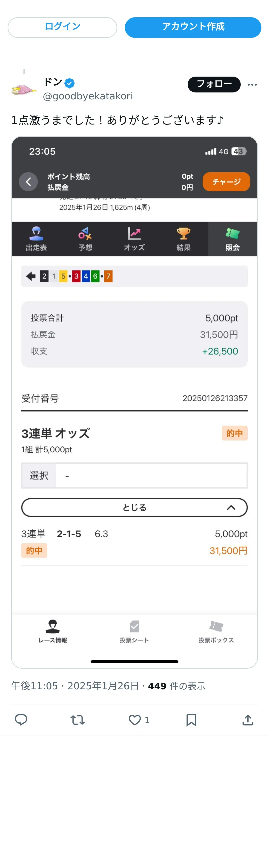Click the repost arrows icon

click(x=77, y=720)
